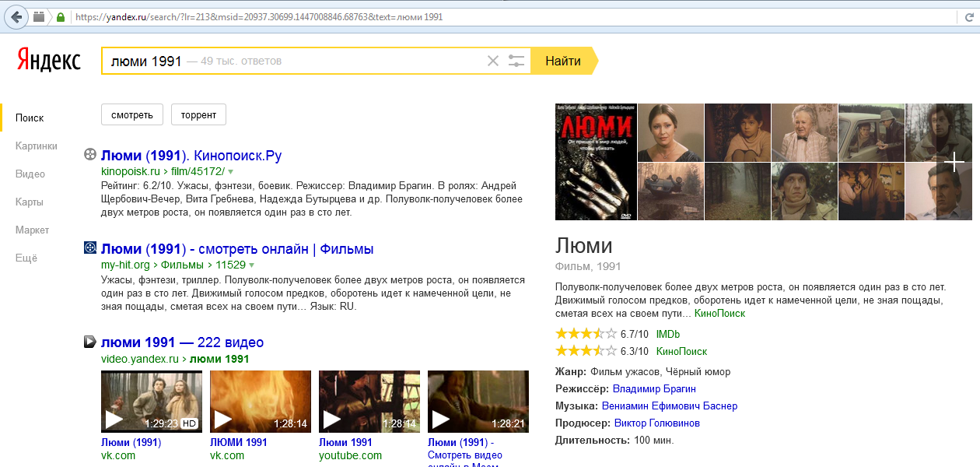Open the Маркет tab
Image resolution: width=980 pixels, height=467 pixels.
click(x=32, y=230)
